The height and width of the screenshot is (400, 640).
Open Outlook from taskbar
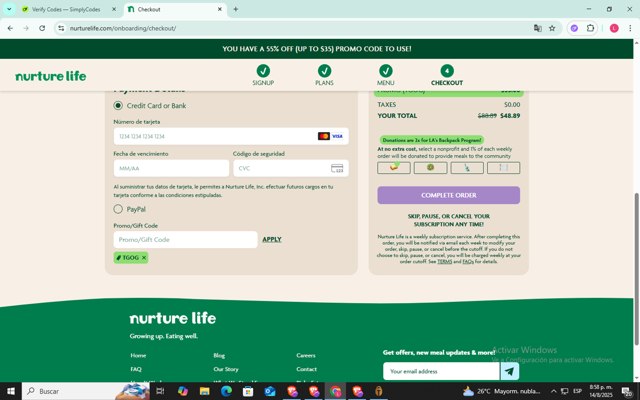pyautogui.click(x=270, y=391)
